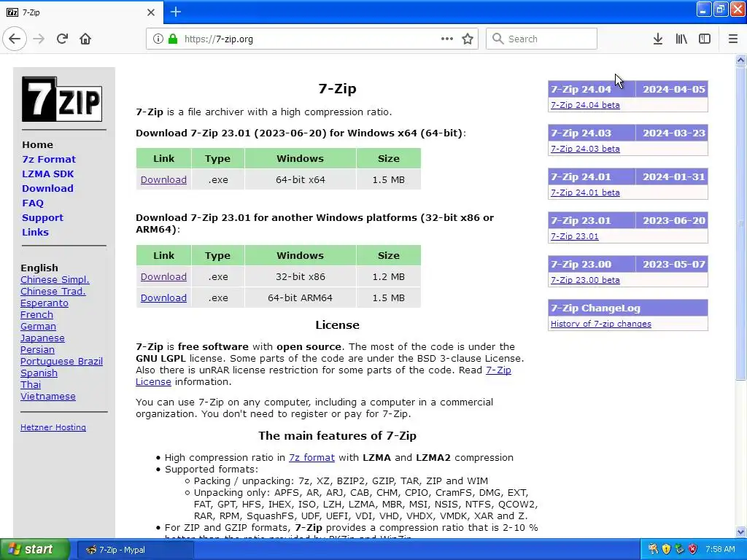This screenshot has width=747, height=560.
Task: Open the FAQ page
Action: 32,203
